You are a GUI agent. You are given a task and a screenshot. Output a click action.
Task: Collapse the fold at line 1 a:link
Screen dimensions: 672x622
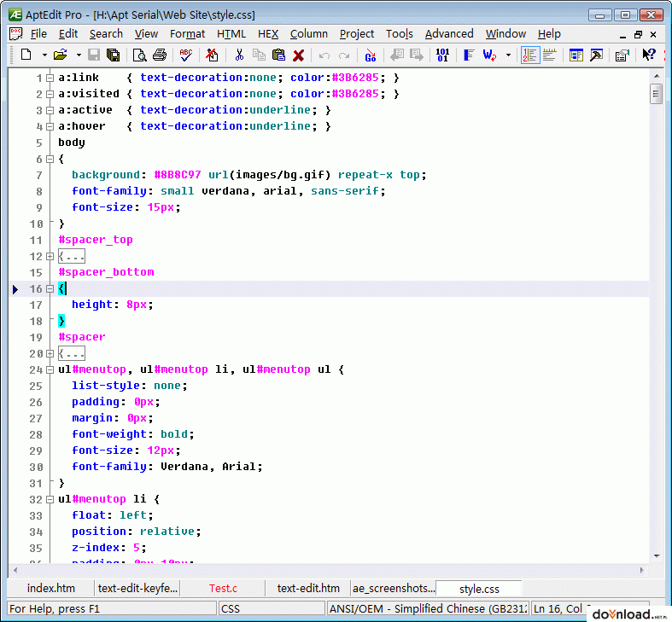point(50,78)
